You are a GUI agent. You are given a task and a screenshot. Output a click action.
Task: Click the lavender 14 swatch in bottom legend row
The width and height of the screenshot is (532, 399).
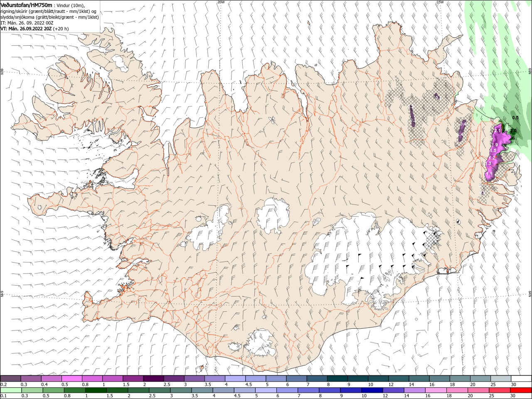415,390
